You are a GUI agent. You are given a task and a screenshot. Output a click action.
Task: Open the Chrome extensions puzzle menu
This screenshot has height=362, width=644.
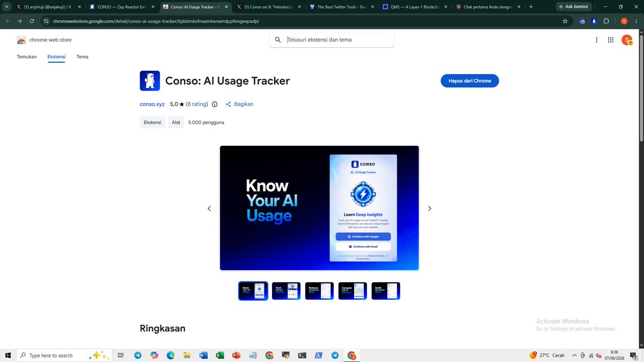(x=606, y=21)
